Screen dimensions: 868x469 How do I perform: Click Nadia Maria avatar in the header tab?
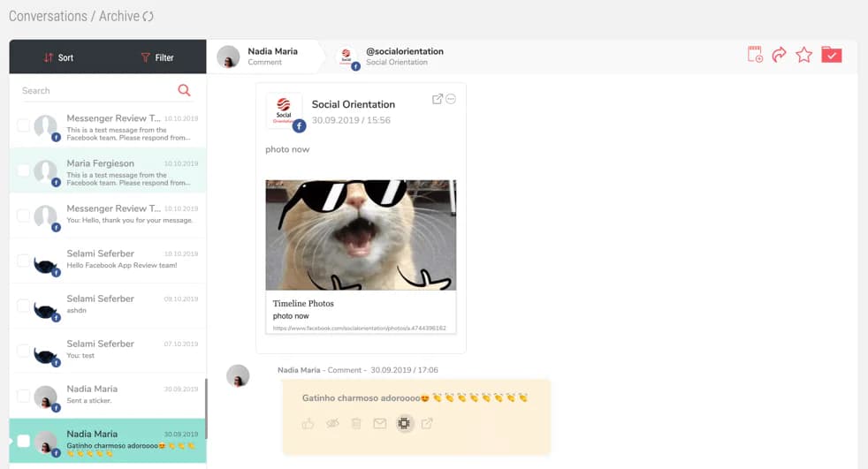228,57
